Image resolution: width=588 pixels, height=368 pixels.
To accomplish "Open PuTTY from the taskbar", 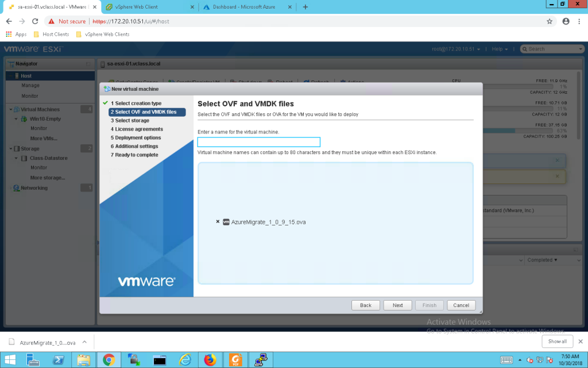I will tap(261, 360).
